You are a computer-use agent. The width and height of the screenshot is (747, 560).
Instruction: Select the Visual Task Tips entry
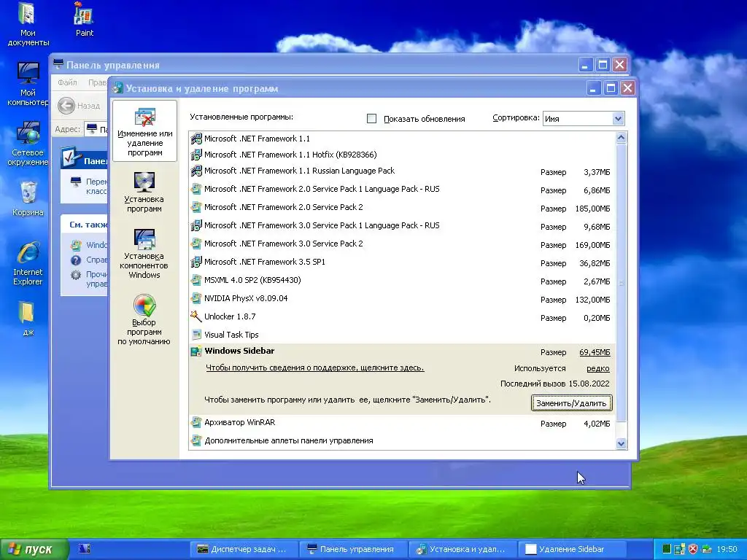pyautogui.click(x=402, y=335)
